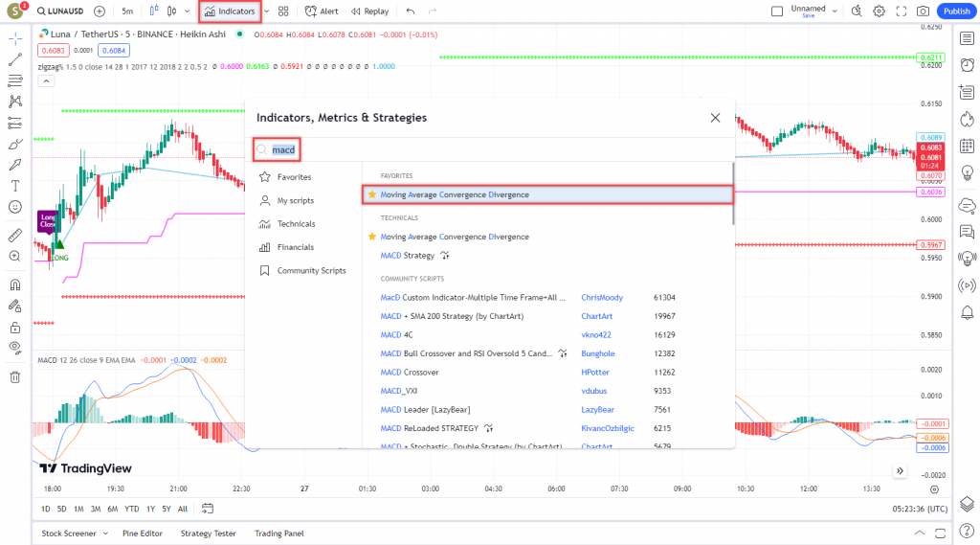This screenshot has width=980, height=545.
Task: Toggle lock all drawing tools
Action: coord(15,328)
